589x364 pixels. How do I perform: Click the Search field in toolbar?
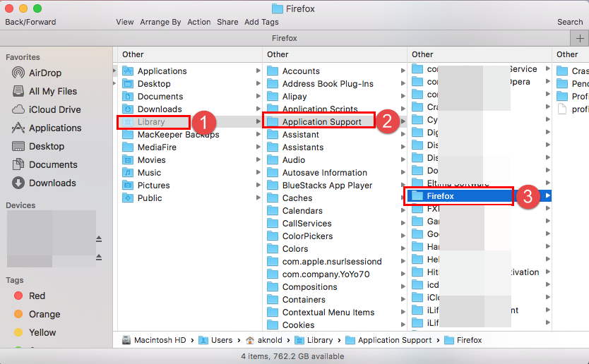coord(570,22)
